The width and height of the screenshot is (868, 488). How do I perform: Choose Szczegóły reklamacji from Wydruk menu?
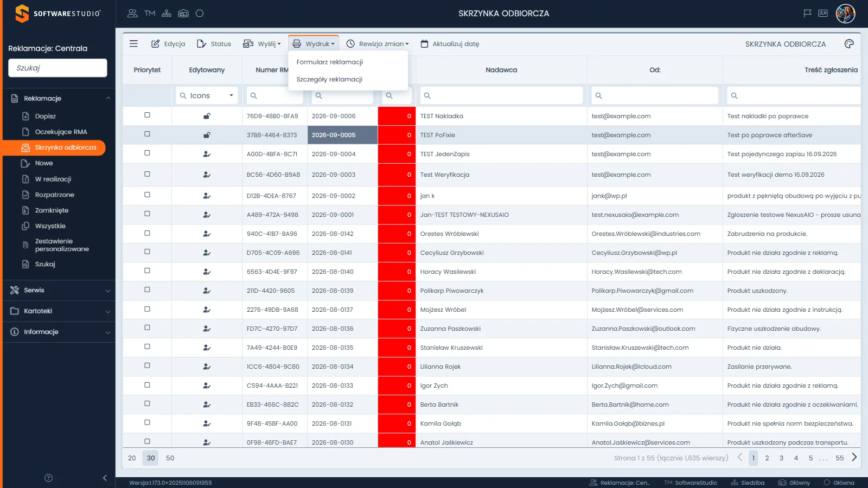(329, 79)
